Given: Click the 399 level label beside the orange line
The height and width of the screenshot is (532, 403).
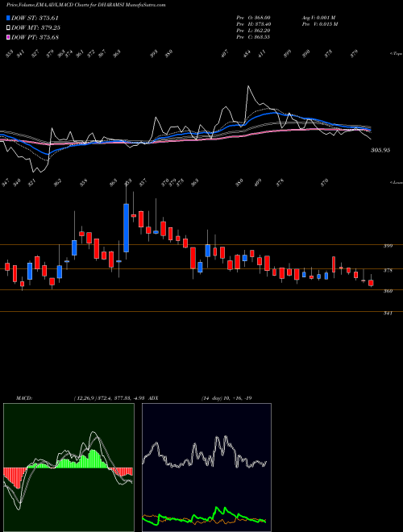Looking at the screenshot, I should [x=388, y=246].
